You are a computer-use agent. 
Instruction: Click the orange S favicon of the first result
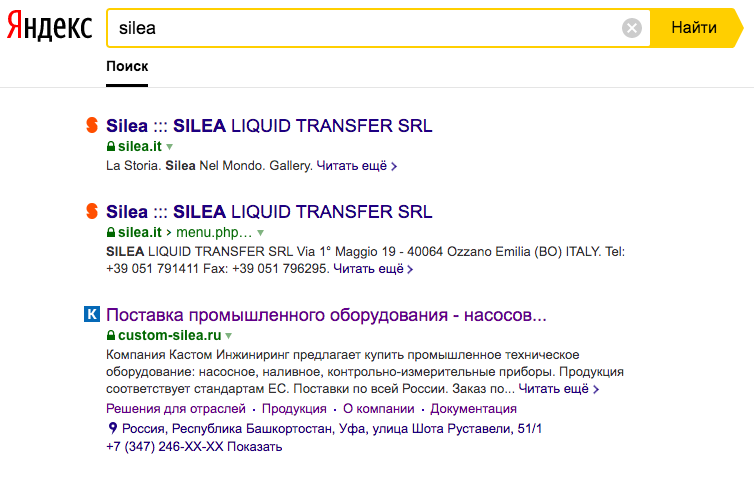[91, 126]
